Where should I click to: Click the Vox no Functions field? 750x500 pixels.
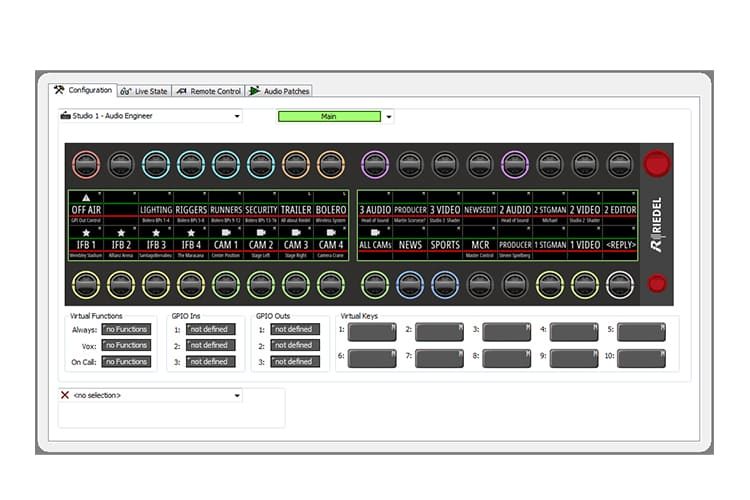click(x=126, y=345)
